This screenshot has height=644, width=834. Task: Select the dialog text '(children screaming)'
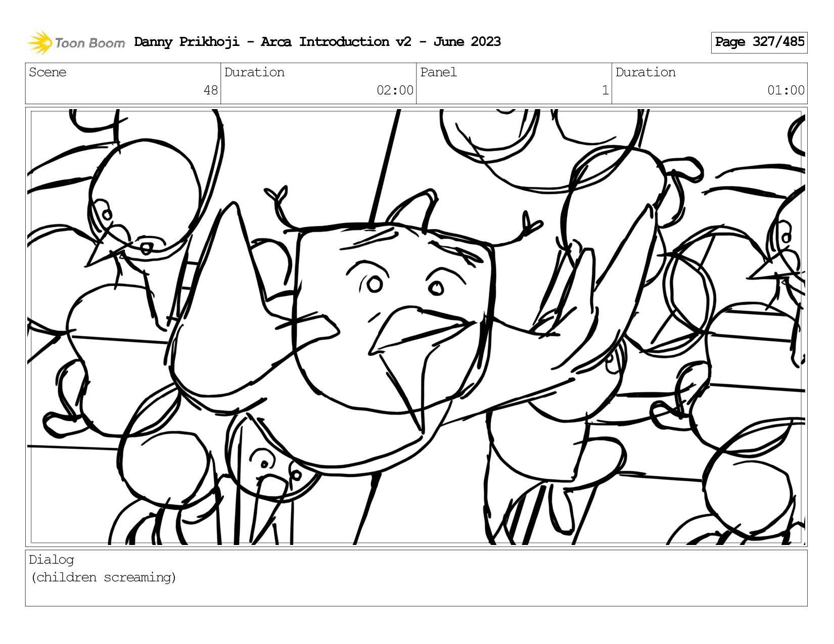(x=104, y=577)
